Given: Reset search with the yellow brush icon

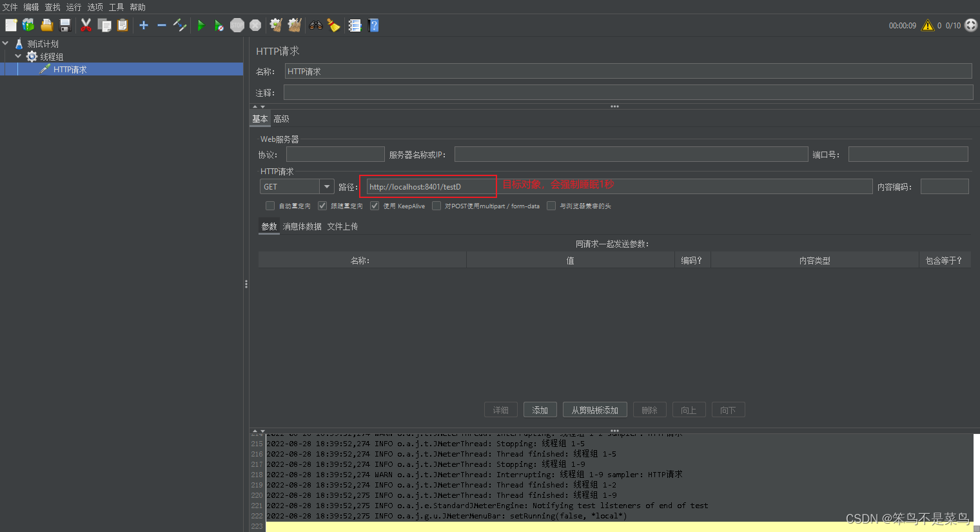Looking at the screenshot, I should pos(333,25).
